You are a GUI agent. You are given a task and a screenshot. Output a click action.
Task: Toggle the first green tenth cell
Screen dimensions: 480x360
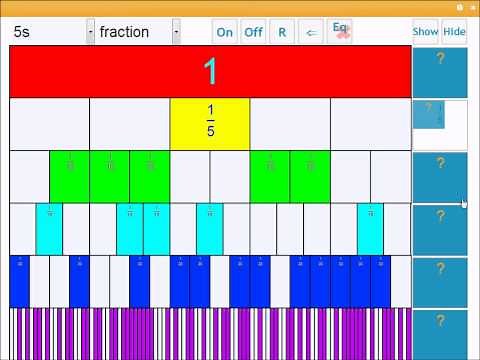click(x=70, y=177)
